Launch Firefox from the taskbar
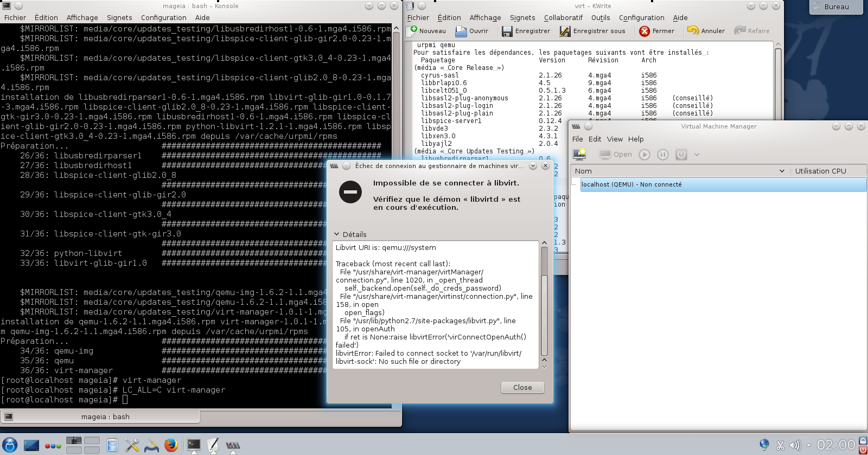 (x=171, y=445)
